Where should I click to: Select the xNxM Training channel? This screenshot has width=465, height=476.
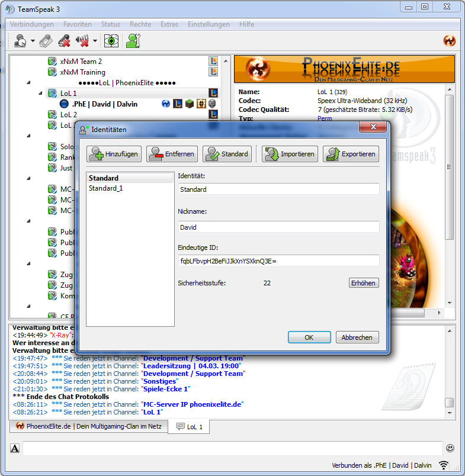pyautogui.click(x=82, y=72)
